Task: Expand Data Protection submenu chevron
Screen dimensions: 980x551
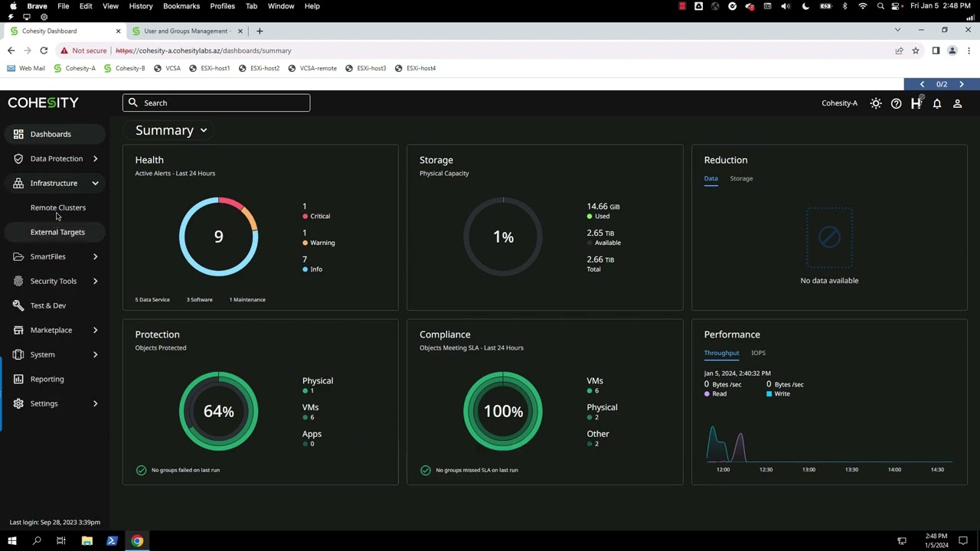Action: coord(95,158)
